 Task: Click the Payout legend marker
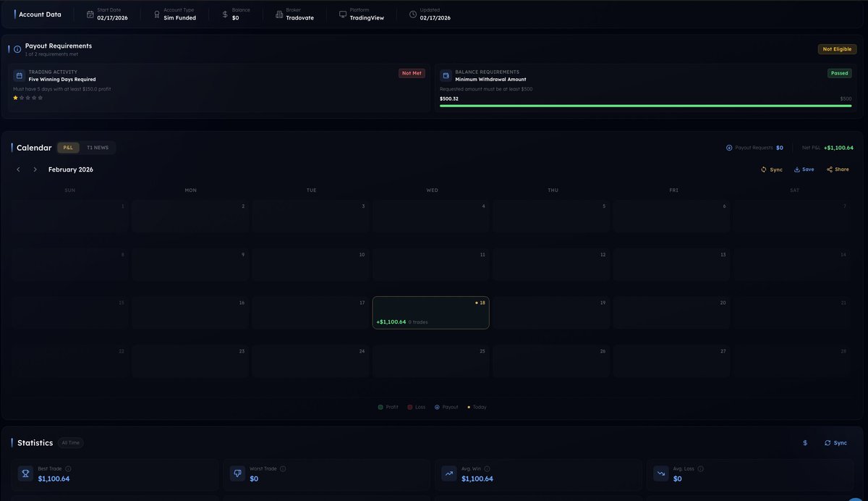437,407
